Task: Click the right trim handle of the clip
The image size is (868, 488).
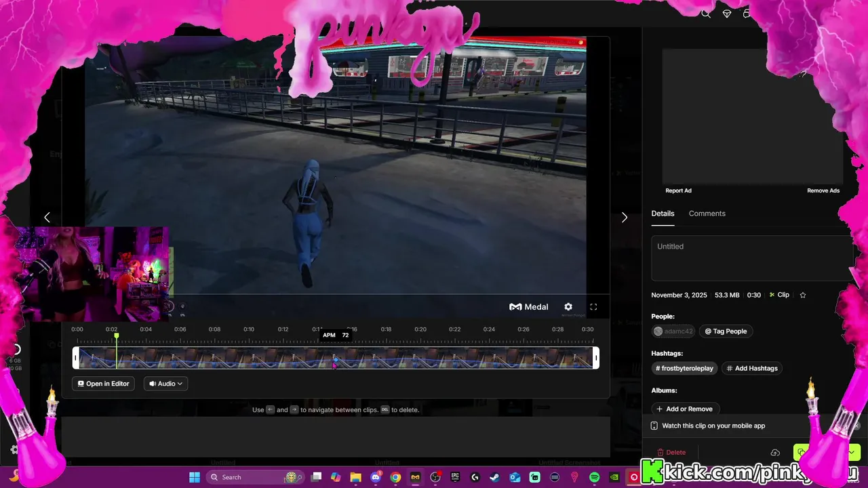Action: coord(596,358)
